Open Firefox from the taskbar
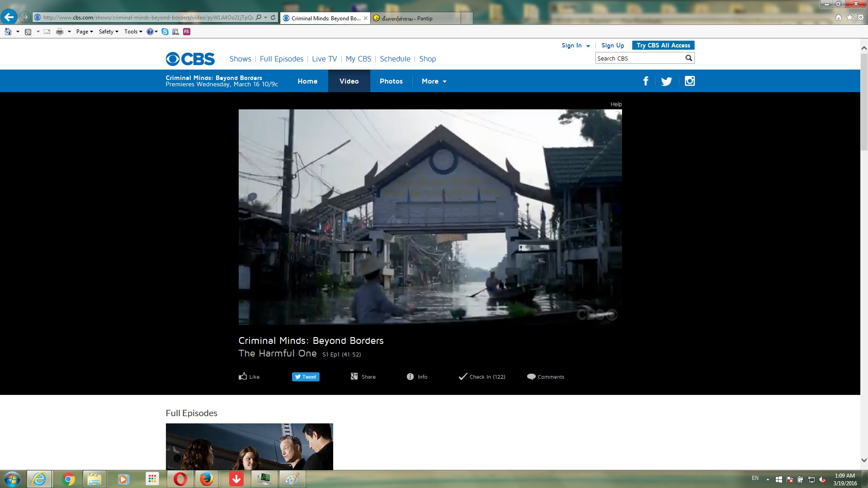Viewport: 868px width, 488px height. tap(206, 479)
